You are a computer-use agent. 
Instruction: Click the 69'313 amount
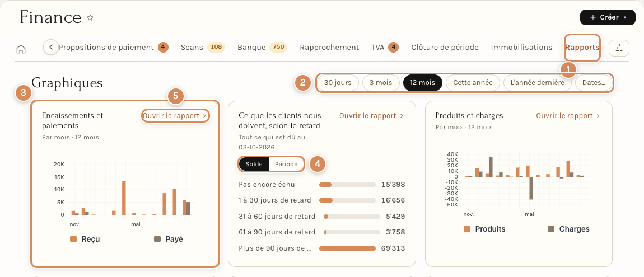[x=393, y=248]
